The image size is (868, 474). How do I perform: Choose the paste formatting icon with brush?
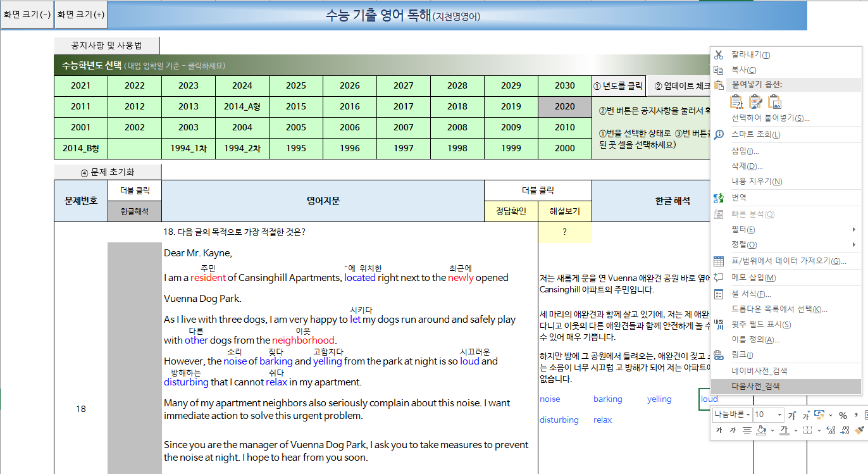point(755,102)
